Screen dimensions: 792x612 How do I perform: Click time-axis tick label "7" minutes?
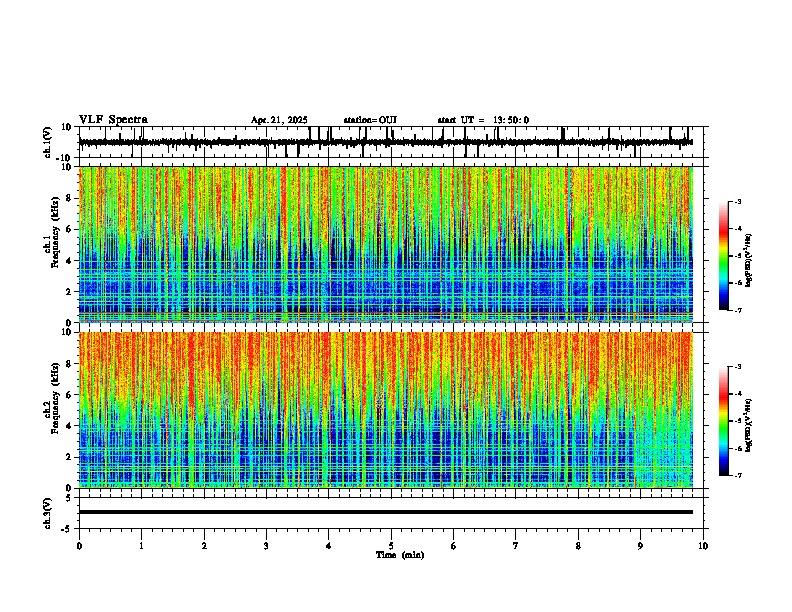516,546
